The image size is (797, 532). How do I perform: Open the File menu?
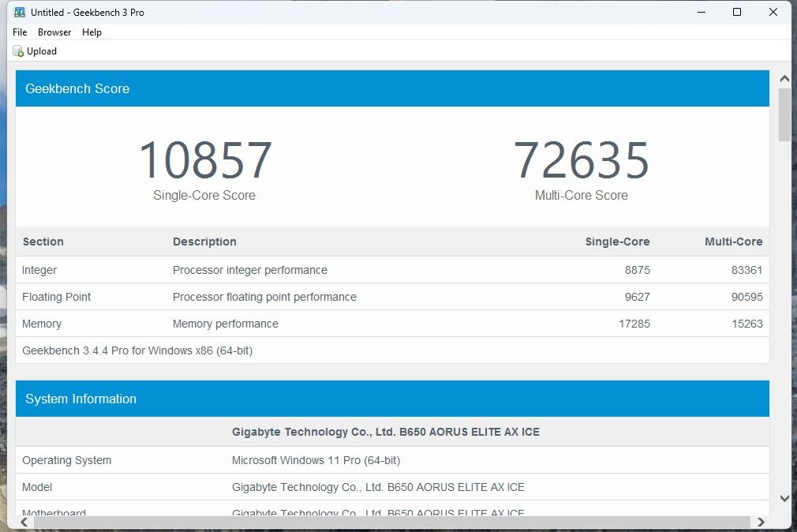pos(20,32)
